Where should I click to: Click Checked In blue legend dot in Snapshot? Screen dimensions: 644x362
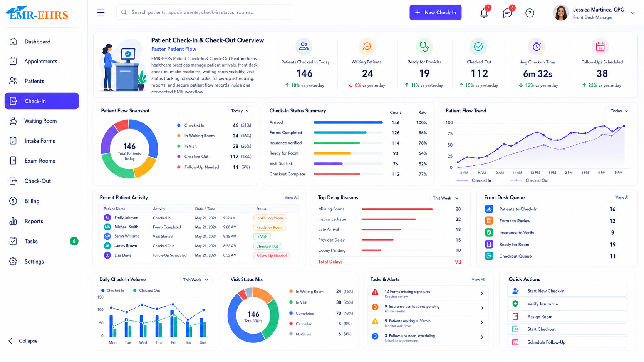point(179,125)
